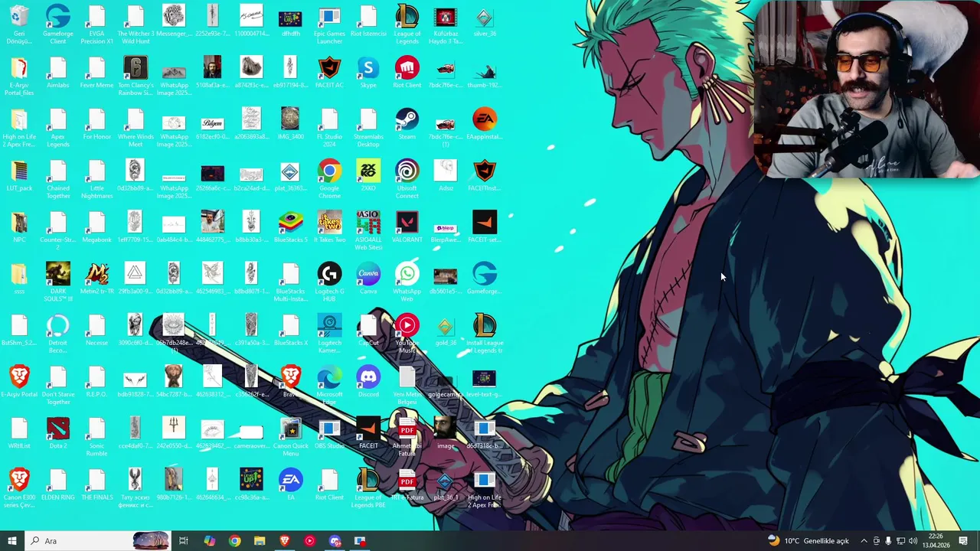Select the Dota 2 desktop icon

pos(58,433)
